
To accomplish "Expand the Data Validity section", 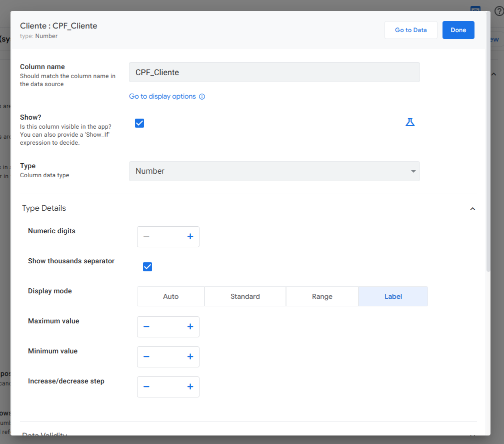I will pos(472,434).
